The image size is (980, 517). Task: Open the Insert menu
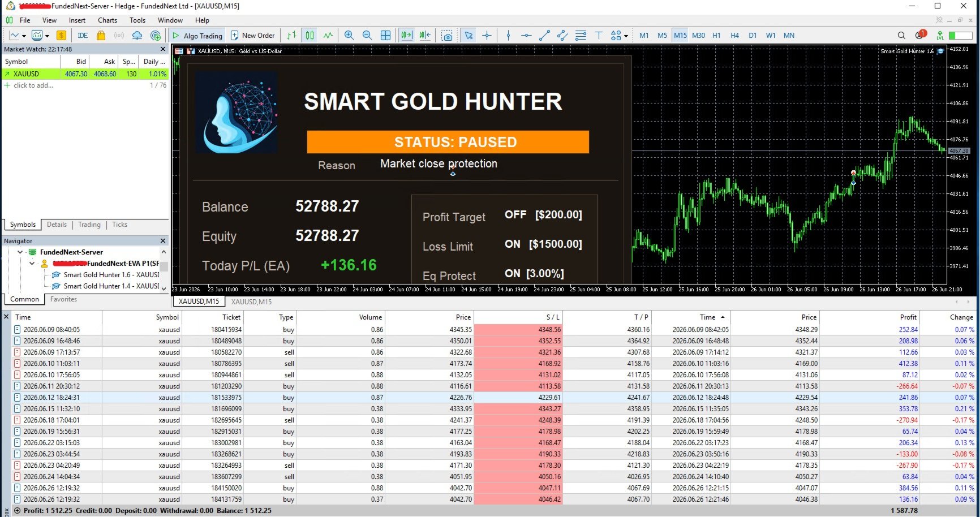(x=77, y=20)
